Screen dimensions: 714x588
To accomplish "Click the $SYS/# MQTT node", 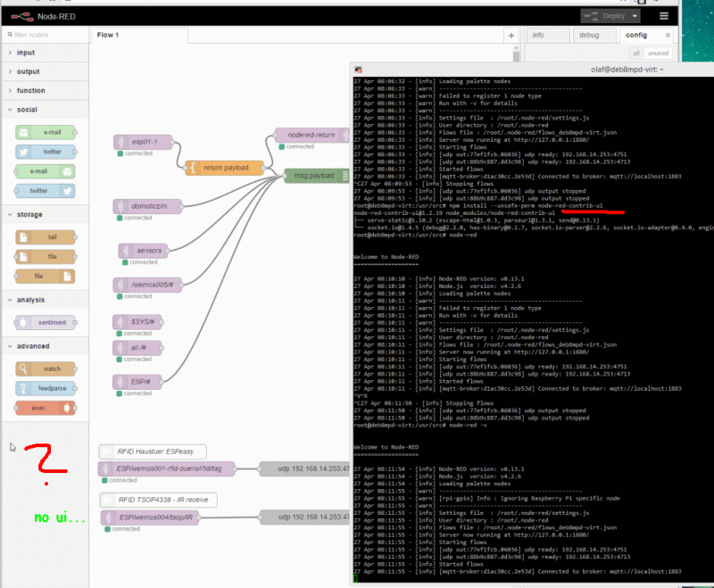I will pyautogui.click(x=137, y=322).
